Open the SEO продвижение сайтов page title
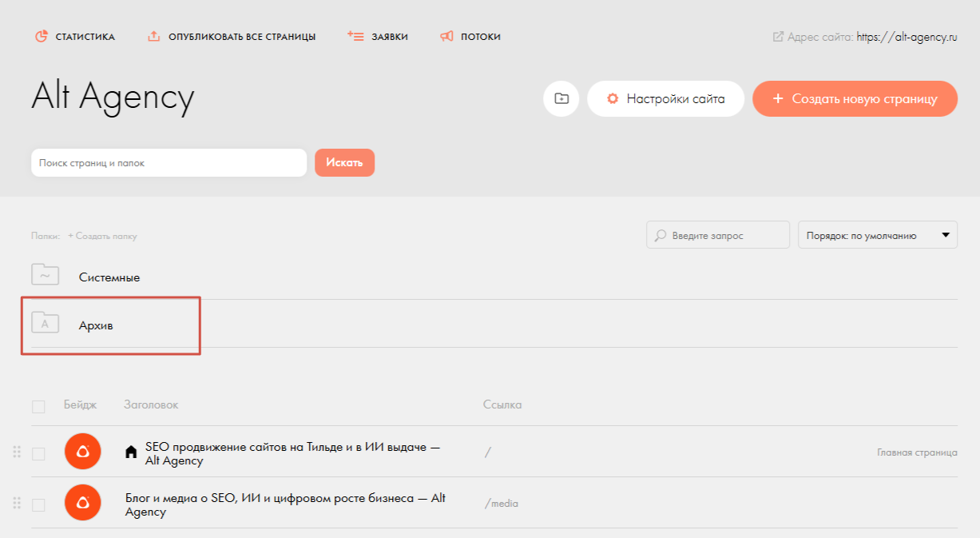Viewport: 980px width, 538px height. pyautogui.click(x=292, y=454)
